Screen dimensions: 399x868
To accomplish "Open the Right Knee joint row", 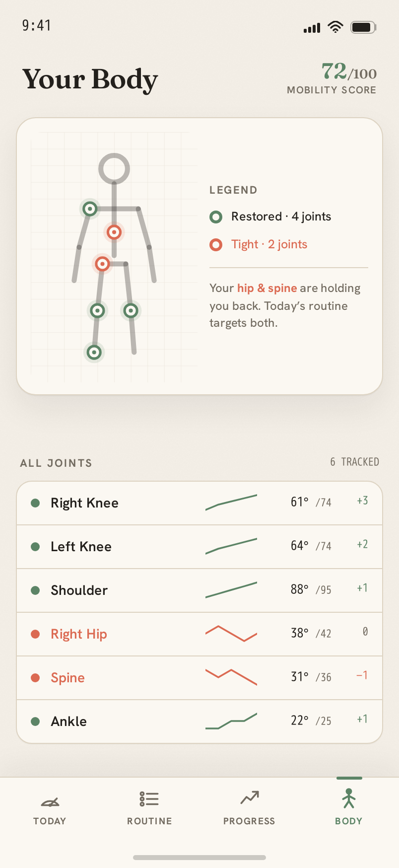I will coord(199,503).
